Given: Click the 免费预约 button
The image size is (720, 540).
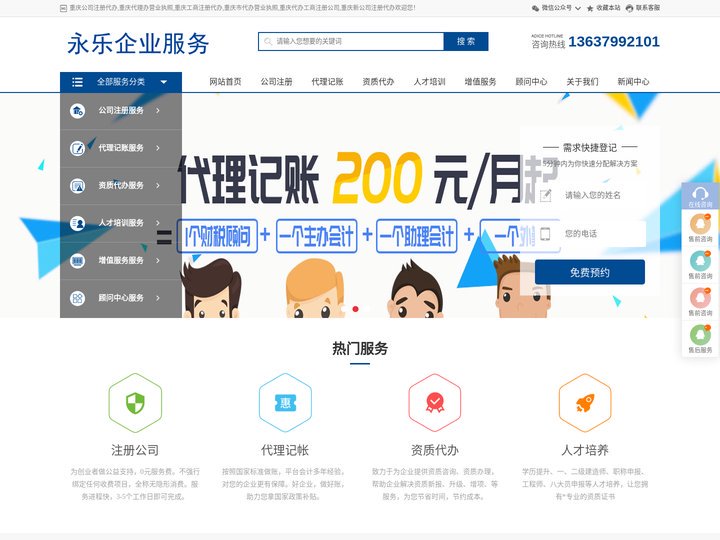Looking at the screenshot, I should pos(590,272).
